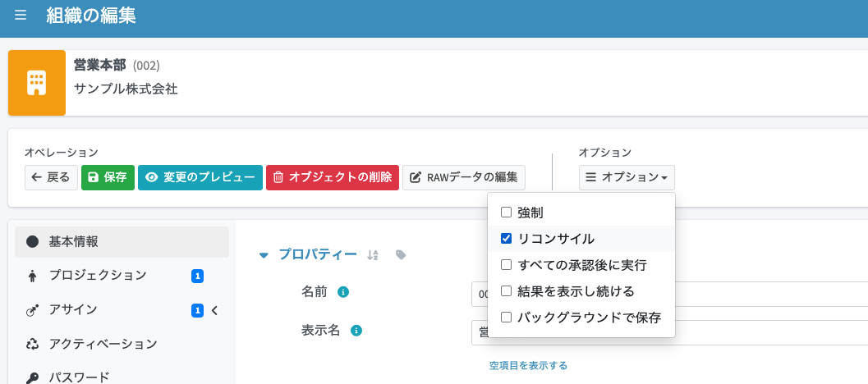
Task: Click the info icon next to 名前
Action: 343,291
